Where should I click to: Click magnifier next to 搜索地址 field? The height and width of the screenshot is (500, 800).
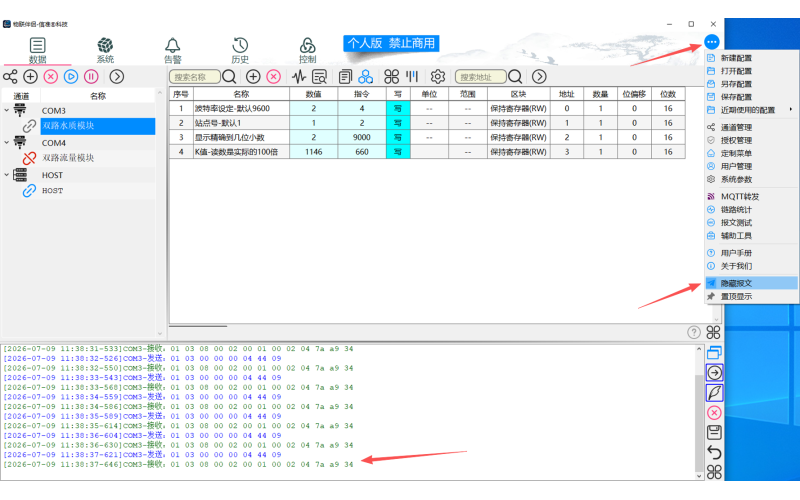pyautogui.click(x=515, y=77)
